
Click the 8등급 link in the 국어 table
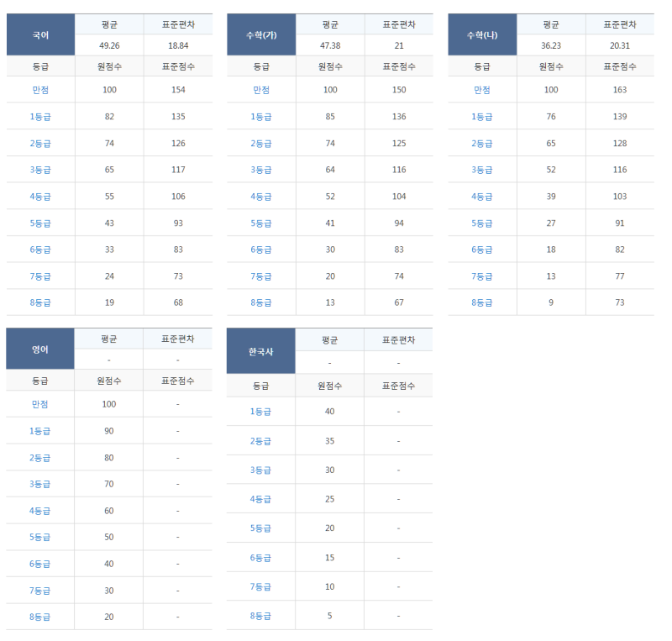tap(40, 302)
